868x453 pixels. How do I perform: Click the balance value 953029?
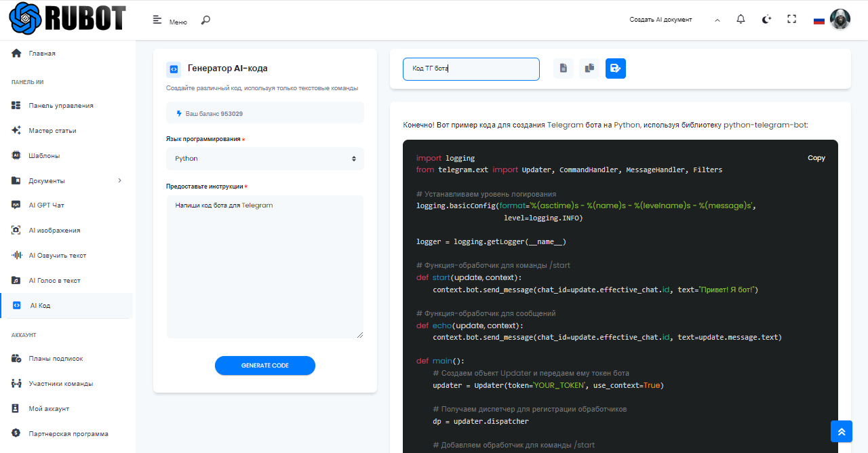click(x=232, y=113)
